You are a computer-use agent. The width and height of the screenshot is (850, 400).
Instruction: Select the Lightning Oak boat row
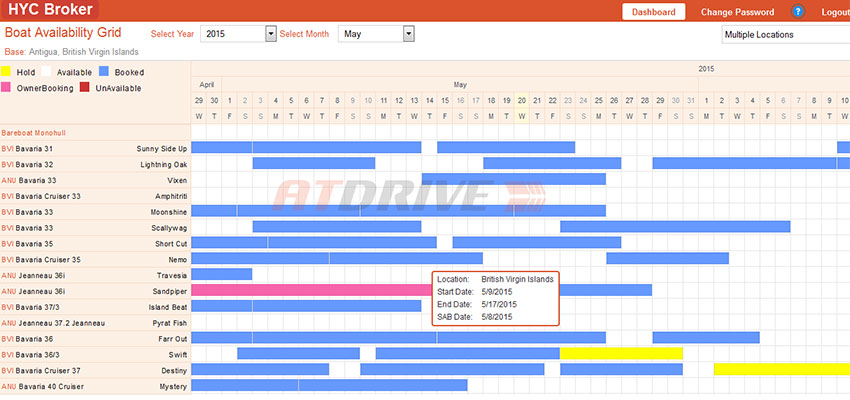point(95,164)
